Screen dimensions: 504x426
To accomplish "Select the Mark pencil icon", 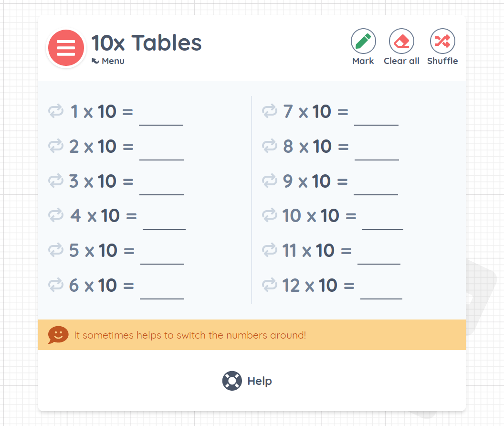I will click(x=363, y=41).
